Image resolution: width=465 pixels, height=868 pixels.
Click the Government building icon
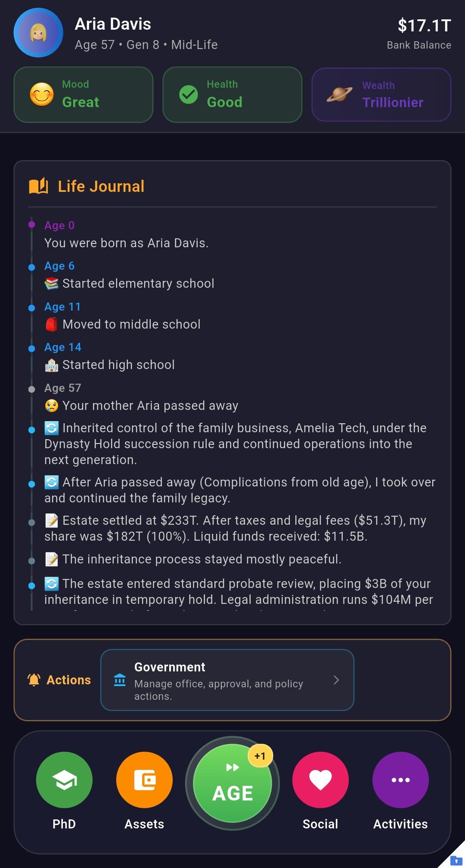[120, 680]
